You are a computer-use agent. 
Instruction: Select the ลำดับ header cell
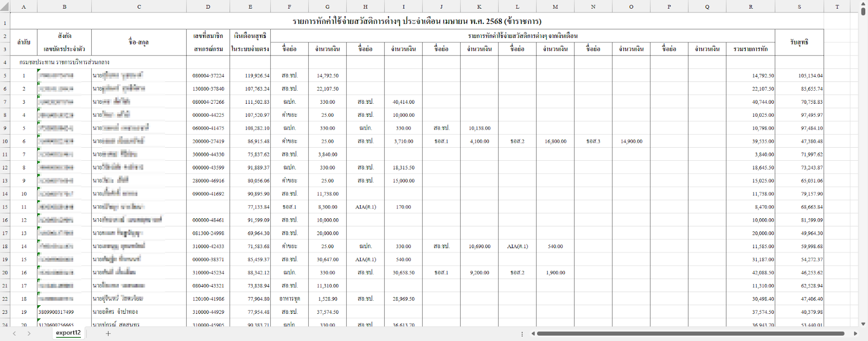click(24, 42)
